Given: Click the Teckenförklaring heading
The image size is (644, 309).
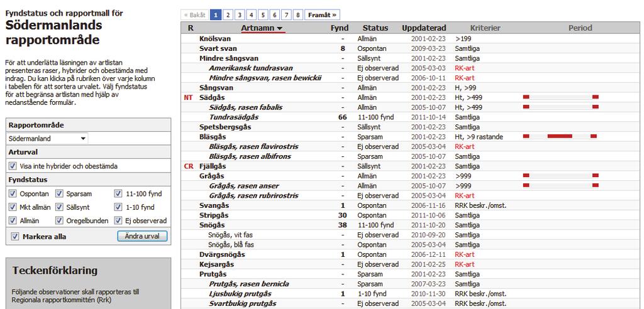Looking at the screenshot, I should (x=55, y=271).
